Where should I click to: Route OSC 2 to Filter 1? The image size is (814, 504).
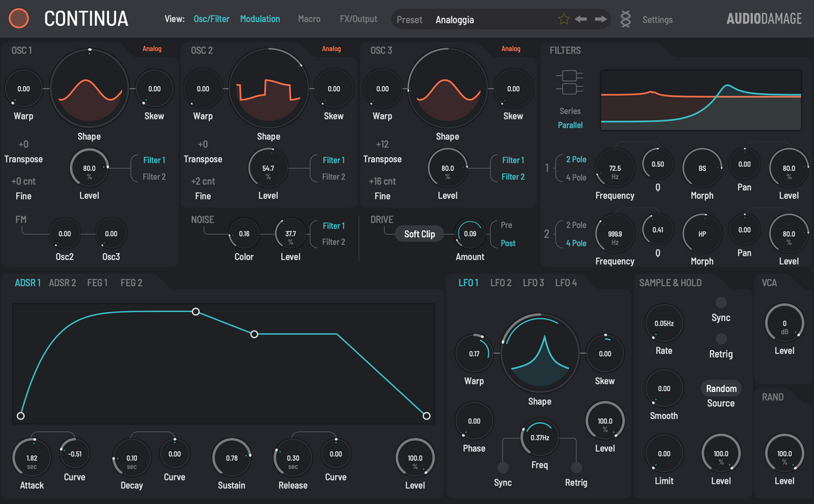[333, 160]
